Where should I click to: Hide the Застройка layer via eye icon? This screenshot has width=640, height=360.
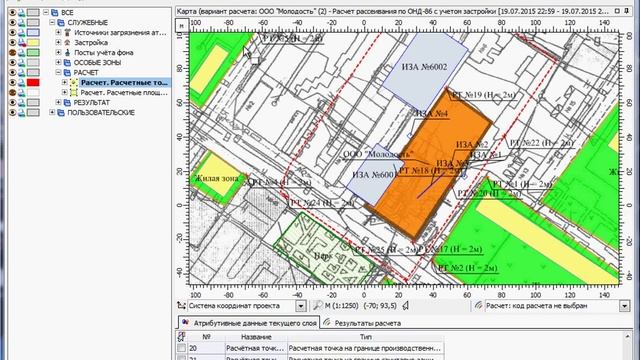tap(13, 42)
